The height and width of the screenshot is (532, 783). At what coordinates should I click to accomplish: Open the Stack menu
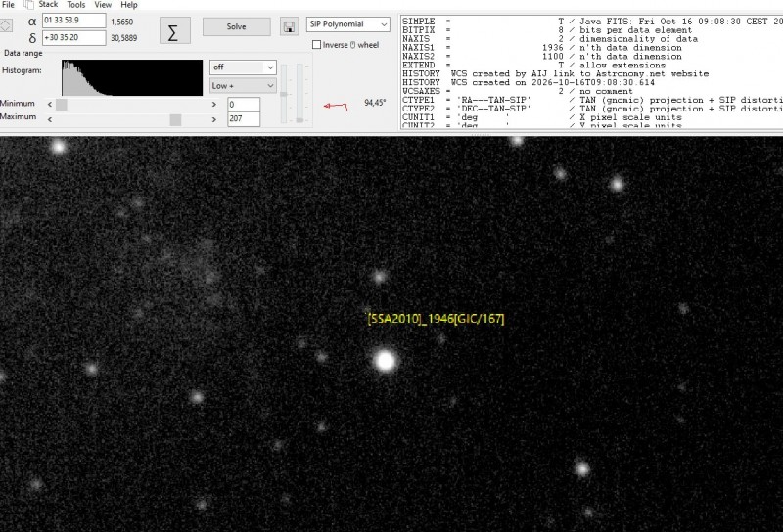48,5
